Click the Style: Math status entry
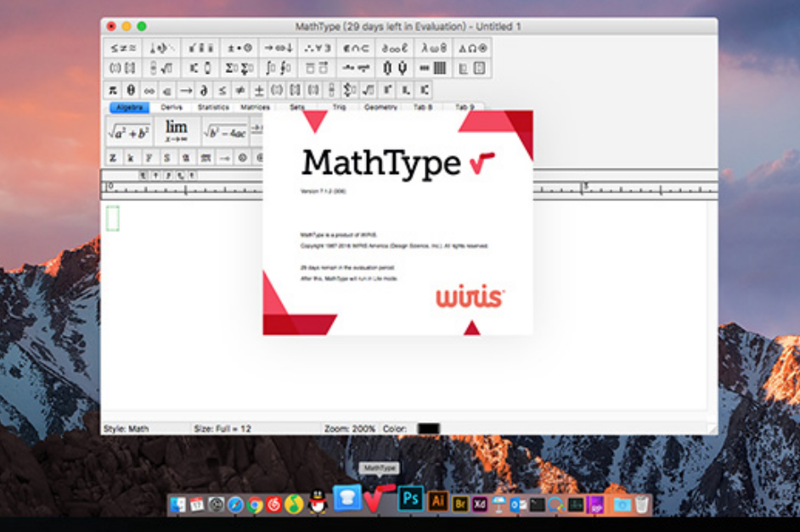Viewport: 800px width, 532px height. (126, 428)
